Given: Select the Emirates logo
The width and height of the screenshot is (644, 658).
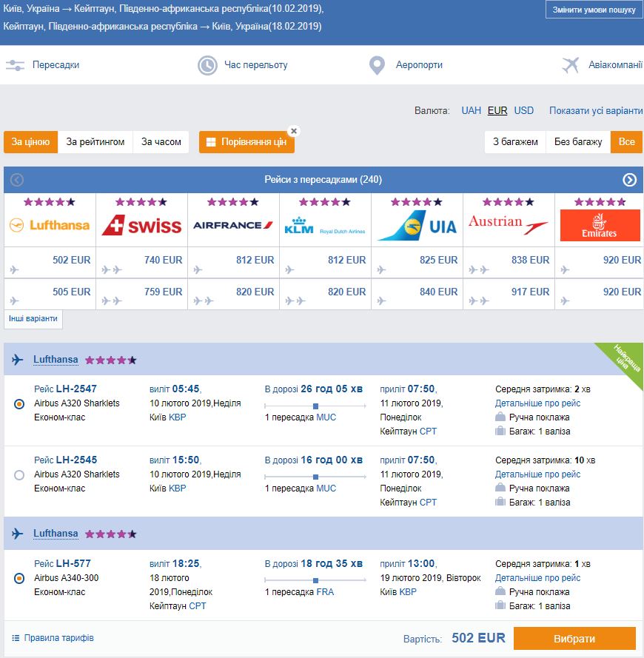Looking at the screenshot, I should point(600,225).
